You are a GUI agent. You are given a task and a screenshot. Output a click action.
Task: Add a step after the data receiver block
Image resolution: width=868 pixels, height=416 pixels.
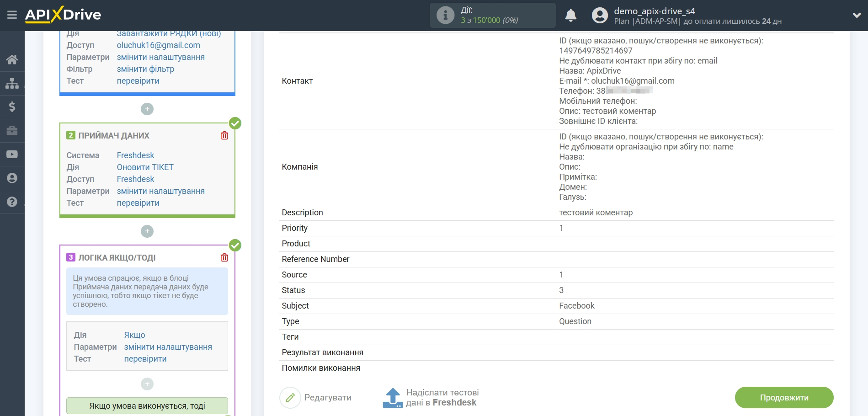click(147, 231)
